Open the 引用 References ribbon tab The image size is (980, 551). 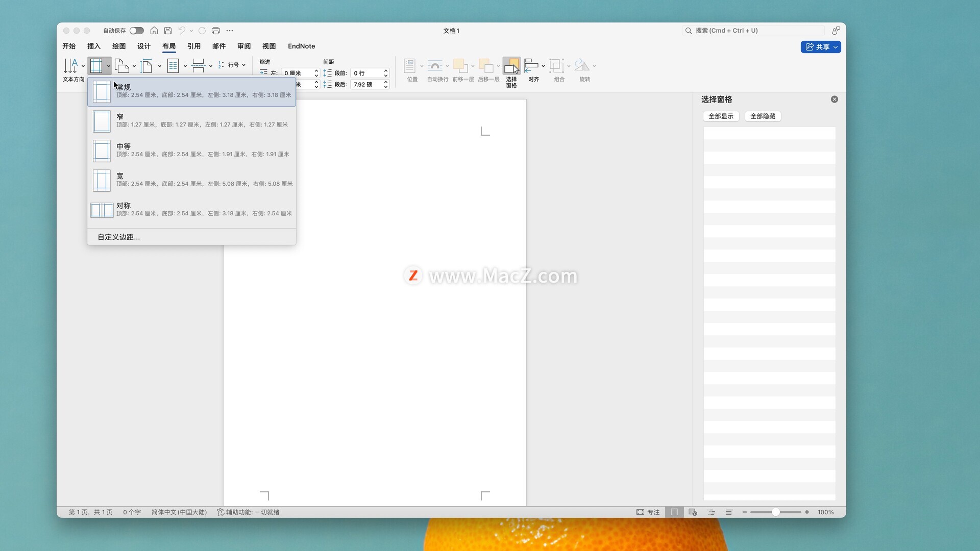[194, 46]
